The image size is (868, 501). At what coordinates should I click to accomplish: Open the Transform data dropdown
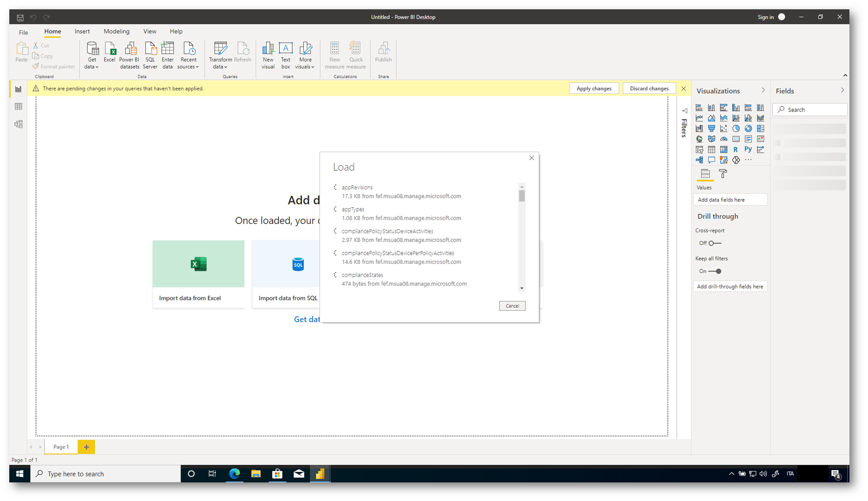[220, 56]
